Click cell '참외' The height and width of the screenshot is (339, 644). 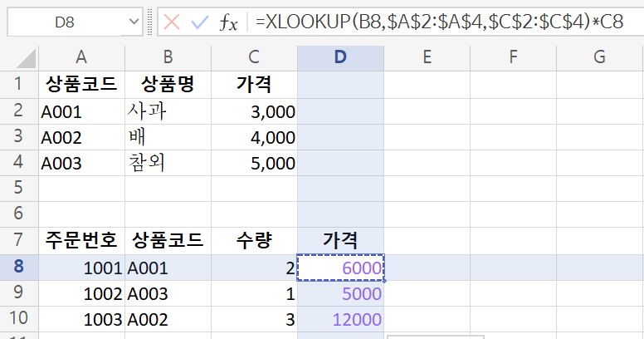point(168,163)
